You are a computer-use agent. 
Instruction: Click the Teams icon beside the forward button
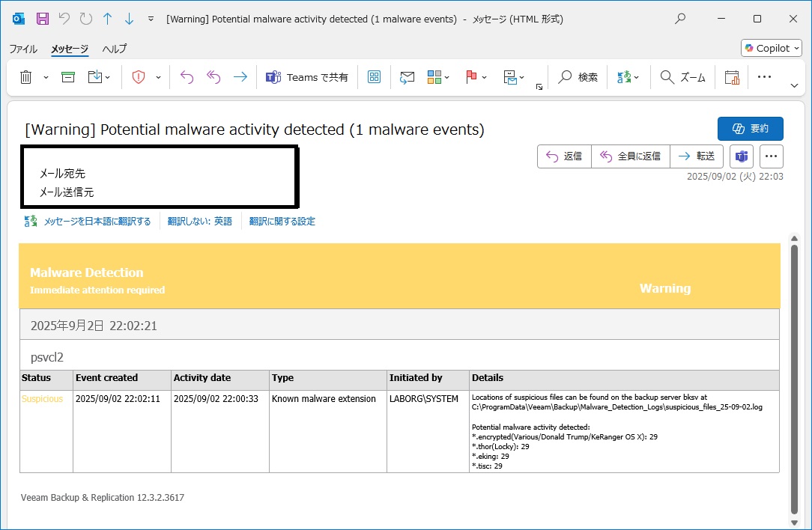(741, 156)
